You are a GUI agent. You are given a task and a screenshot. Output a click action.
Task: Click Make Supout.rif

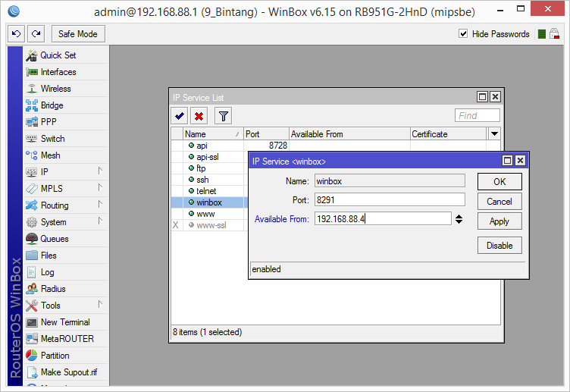click(67, 372)
